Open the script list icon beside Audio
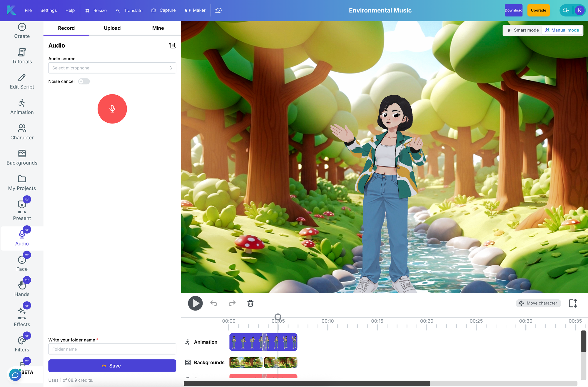Screen dimensions: 588x387 pyautogui.click(x=172, y=45)
